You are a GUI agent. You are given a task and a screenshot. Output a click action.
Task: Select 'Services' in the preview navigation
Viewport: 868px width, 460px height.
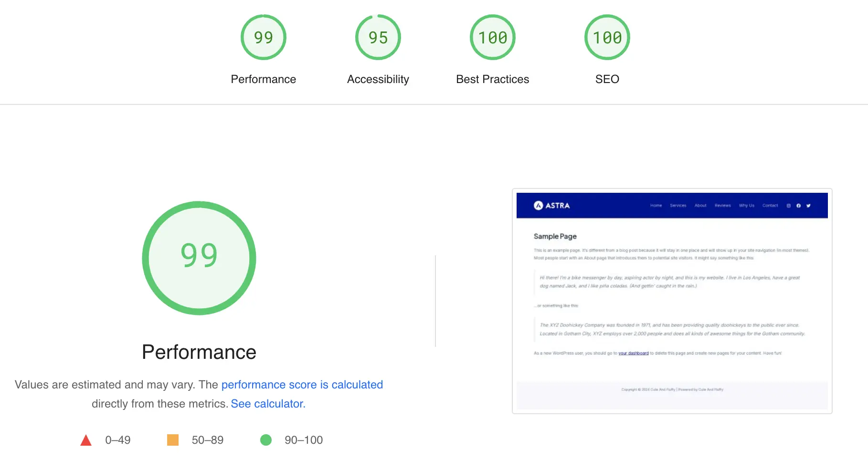(678, 206)
